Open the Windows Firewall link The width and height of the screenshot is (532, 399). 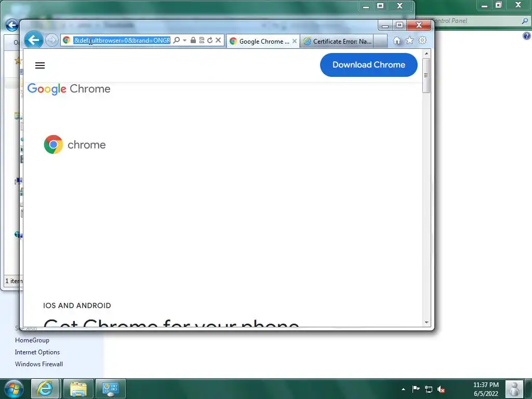click(x=39, y=364)
